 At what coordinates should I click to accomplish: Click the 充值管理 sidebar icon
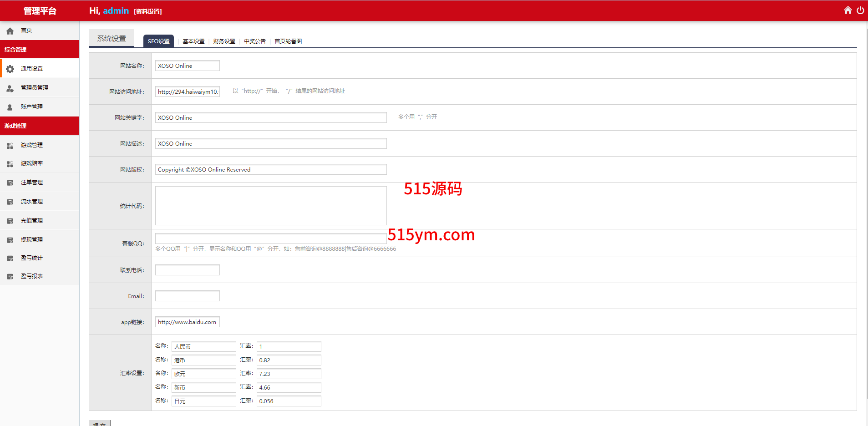[x=10, y=221]
